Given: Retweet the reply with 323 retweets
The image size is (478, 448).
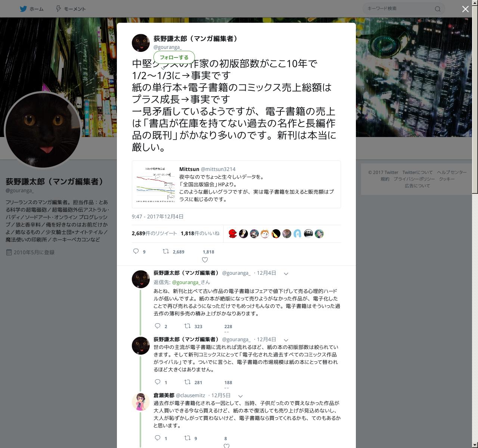Looking at the screenshot, I should point(187,326).
